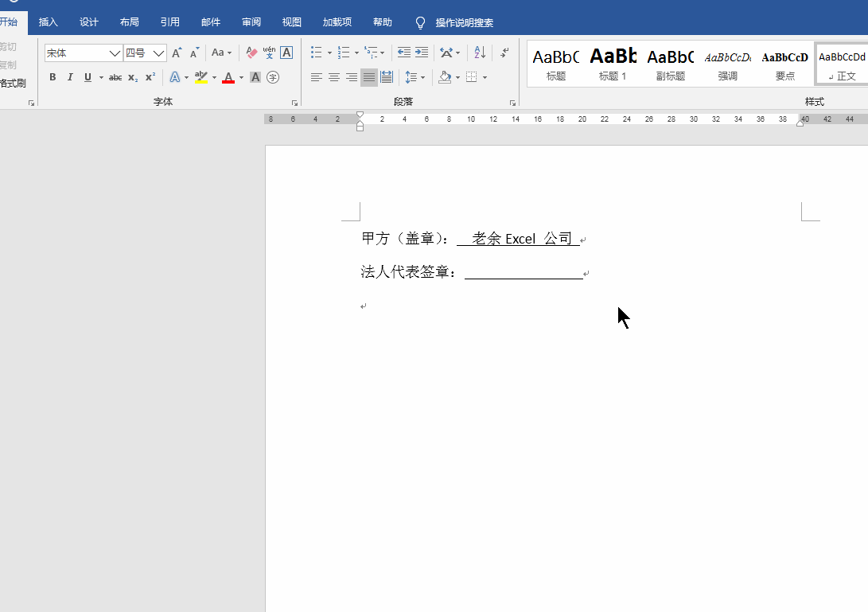The image size is (868, 612).
Task: Apply the 要点 style
Action: (785, 64)
